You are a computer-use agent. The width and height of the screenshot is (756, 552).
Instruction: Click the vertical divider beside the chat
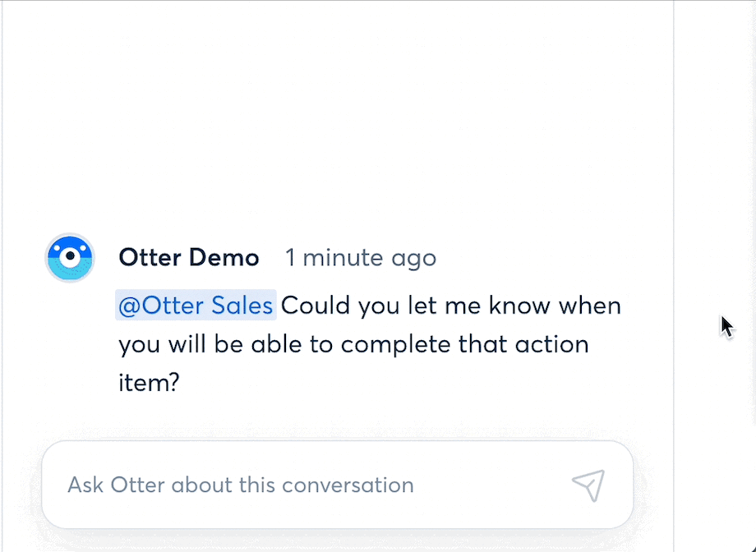point(674,276)
